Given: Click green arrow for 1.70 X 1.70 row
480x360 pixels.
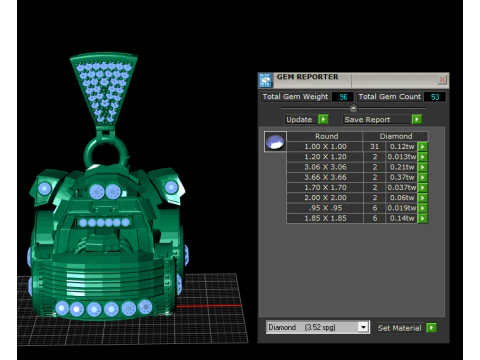Looking at the screenshot, I should [x=423, y=188].
